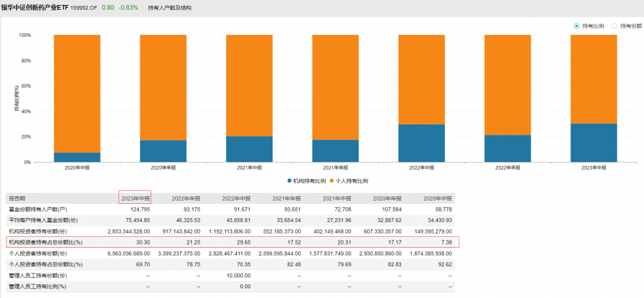Image resolution: width=644 pixels, height=298 pixels.
Task: Select the 管理人员工持有比例(%) row label
Action: [38, 286]
